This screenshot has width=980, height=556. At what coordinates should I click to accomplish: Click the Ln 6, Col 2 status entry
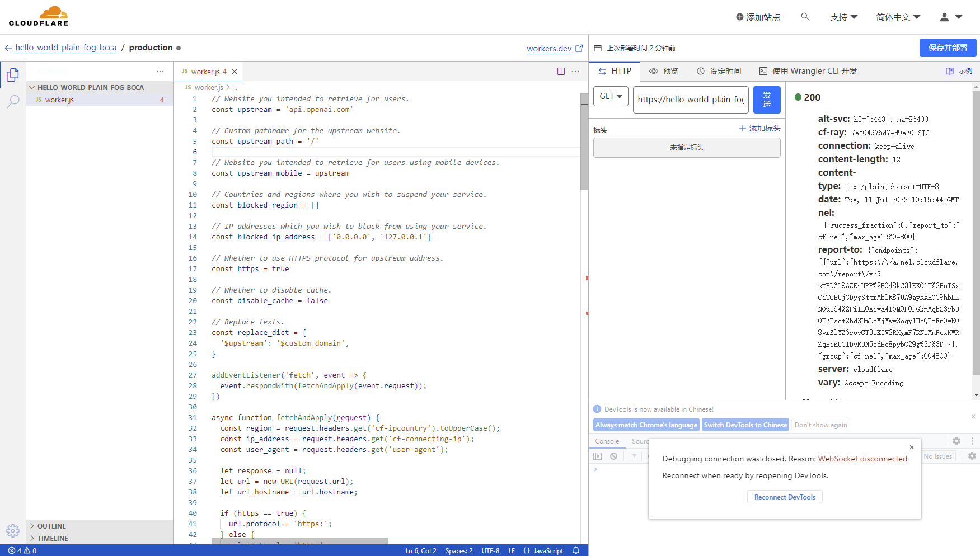(421, 550)
